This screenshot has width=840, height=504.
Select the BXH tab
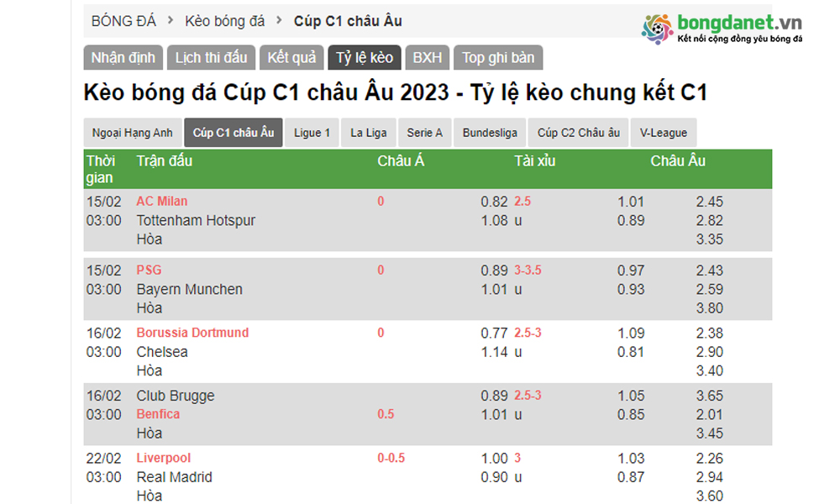tap(427, 58)
